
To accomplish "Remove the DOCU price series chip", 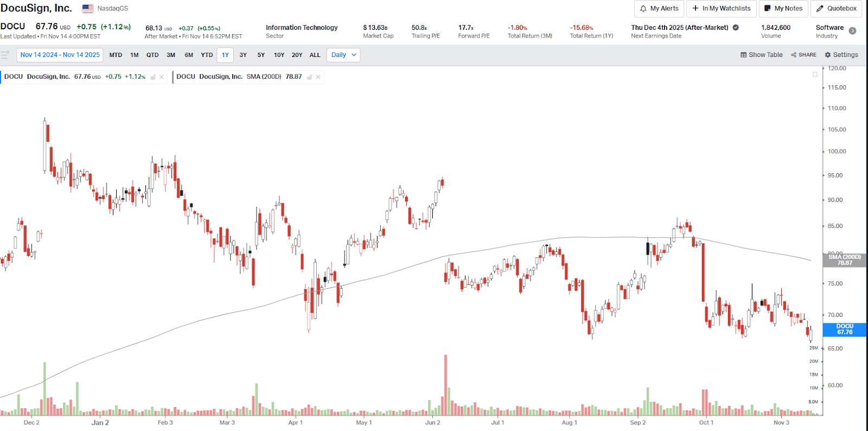I will [162, 77].
